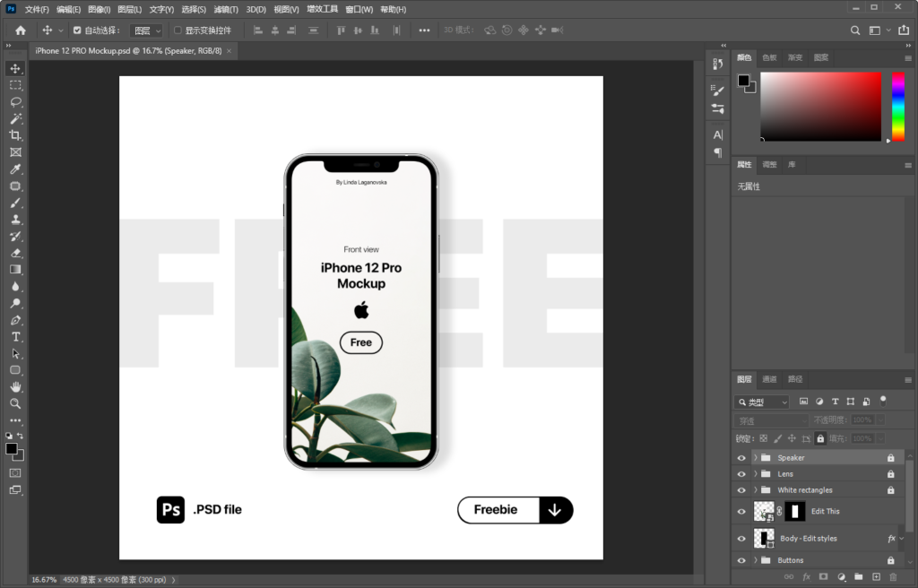Image resolution: width=918 pixels, height=588 pixels.
Task: Open the 图像(I) menu
Action: pyautogui.click(x=99, y=9)
